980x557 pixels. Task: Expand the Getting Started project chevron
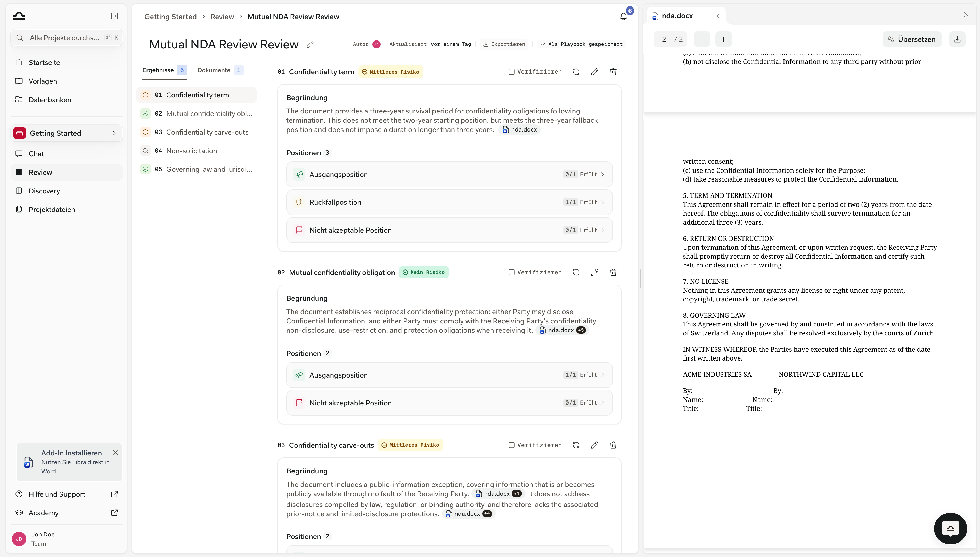click(114, 133)
